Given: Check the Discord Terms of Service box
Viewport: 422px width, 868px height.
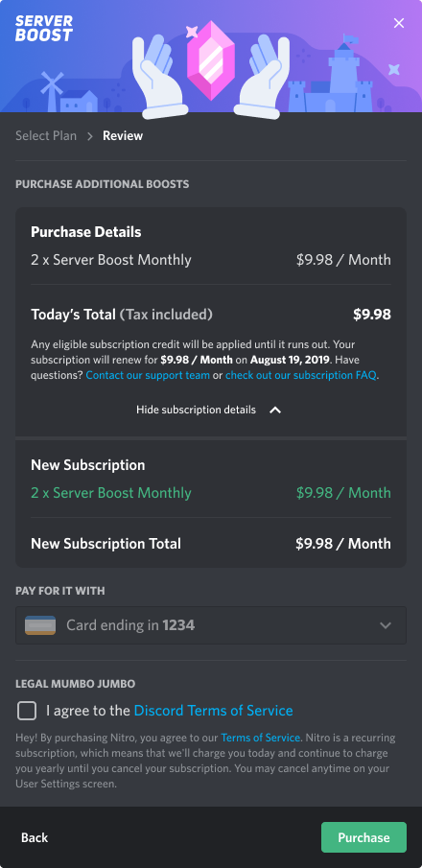Looking at the screenshot, I should (x=27, y=711).
